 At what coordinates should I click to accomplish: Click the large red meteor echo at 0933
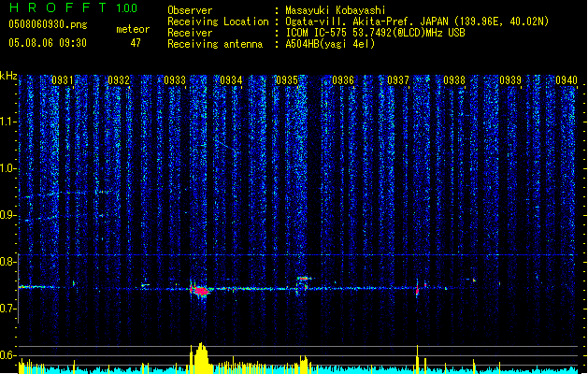[200, 291]
